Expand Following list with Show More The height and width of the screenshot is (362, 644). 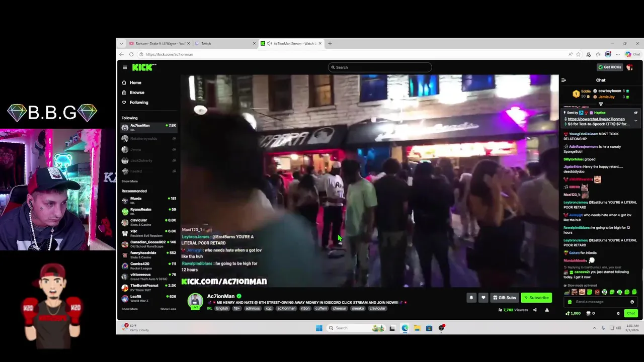pyautogui.click(x=129, y=181)
